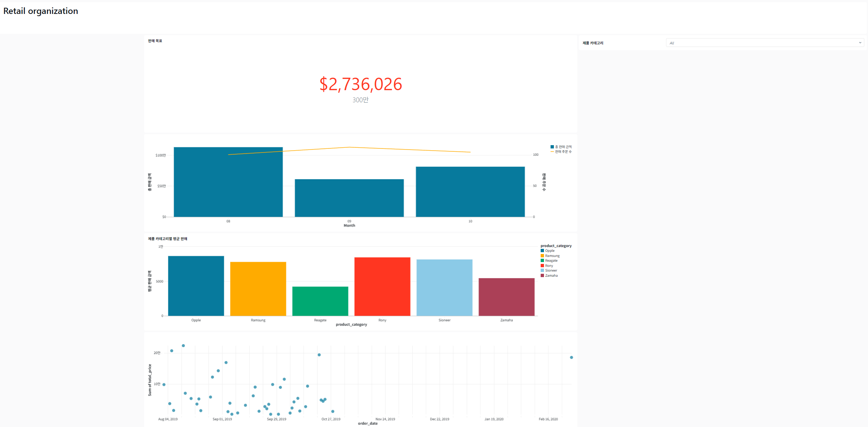Image resolution: width=868 pixels, height=427 pixels.
Task: Click the Retail organization dashboard title
Action: 41,11
